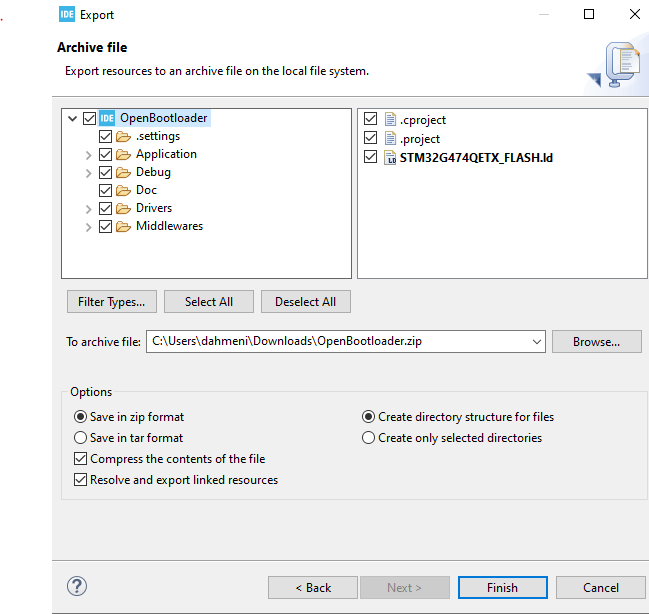Uncheck the Drivers folder checkbox
Image resolution: width=649 pixels, height=614 pixels.
point(106,208)
